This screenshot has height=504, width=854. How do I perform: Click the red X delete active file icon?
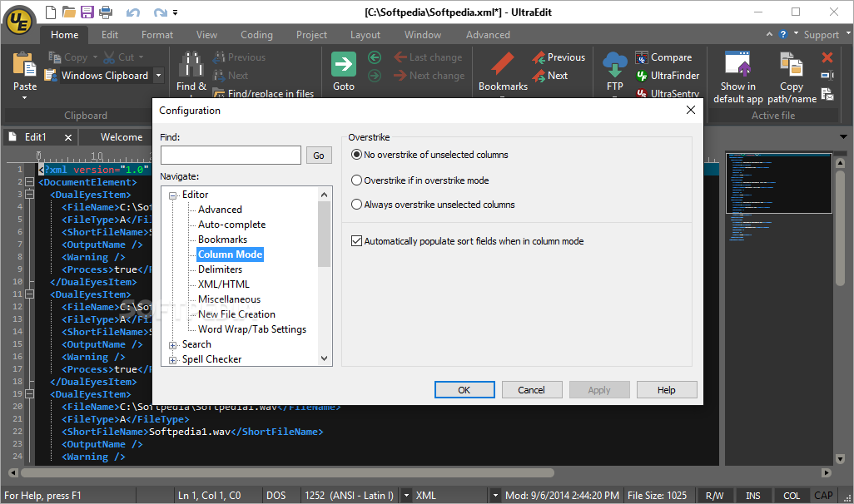tap(827, 57)
